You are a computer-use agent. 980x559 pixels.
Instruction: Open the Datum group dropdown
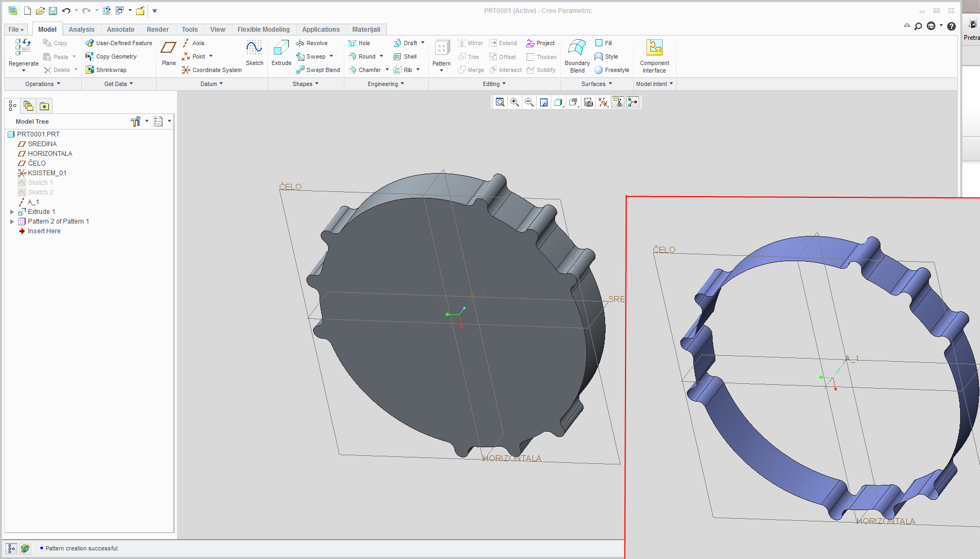click(x=211, y=84)
